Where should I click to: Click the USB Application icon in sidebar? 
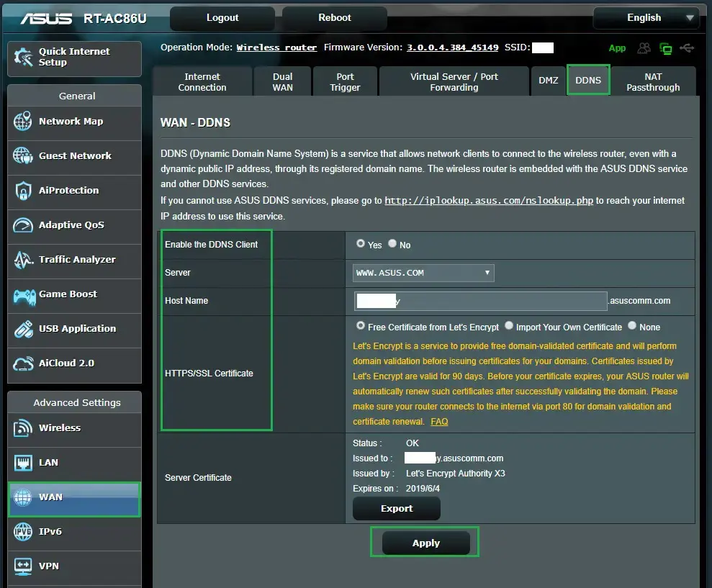tap(23, 329)
